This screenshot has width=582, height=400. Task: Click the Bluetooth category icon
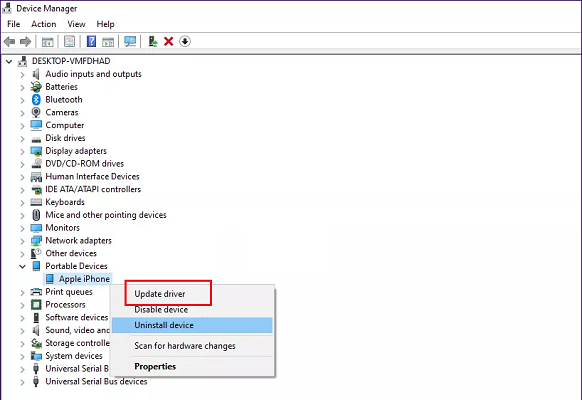click(x=36, y=99)
